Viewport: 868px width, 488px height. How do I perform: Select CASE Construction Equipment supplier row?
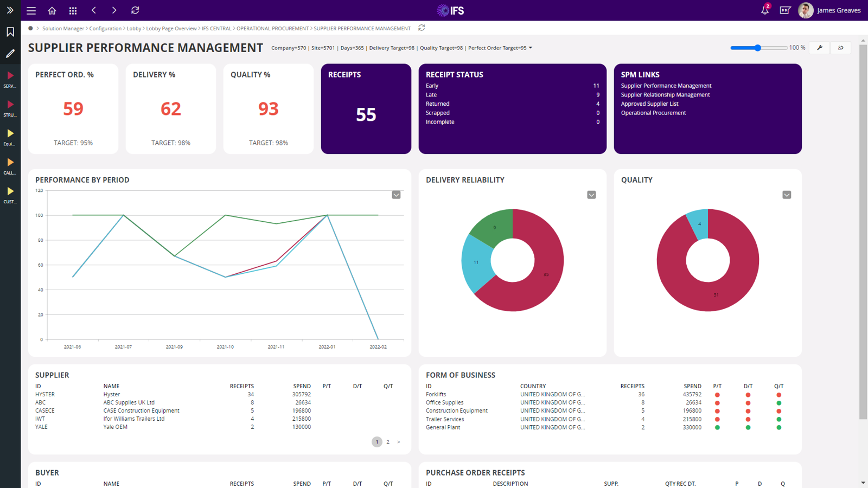pyautogui.click(x=219, y=410)
